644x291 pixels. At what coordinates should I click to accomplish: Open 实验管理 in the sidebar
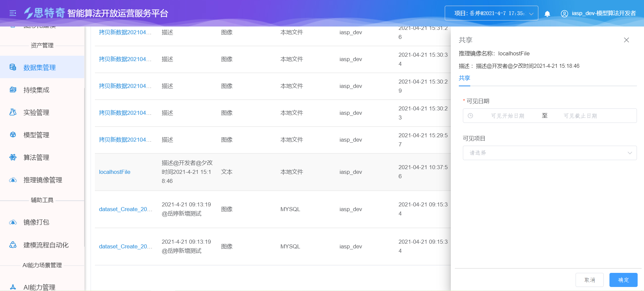[42, 112]
